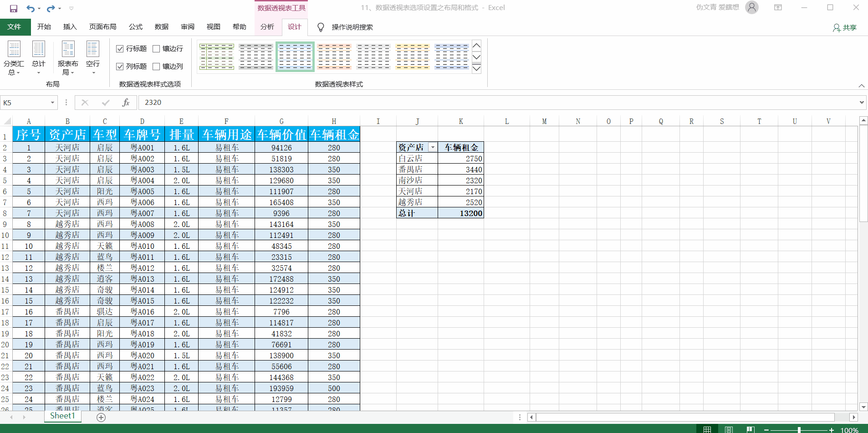Screen dimensions: 868x433
Task: Open Ribbon Display Options icon
Action: point(778,7)
